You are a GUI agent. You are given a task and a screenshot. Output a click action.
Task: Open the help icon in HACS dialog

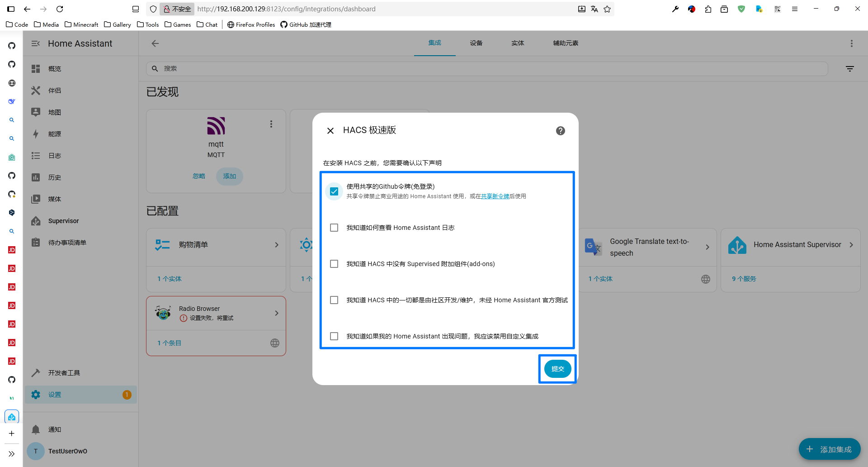(561, 131)
